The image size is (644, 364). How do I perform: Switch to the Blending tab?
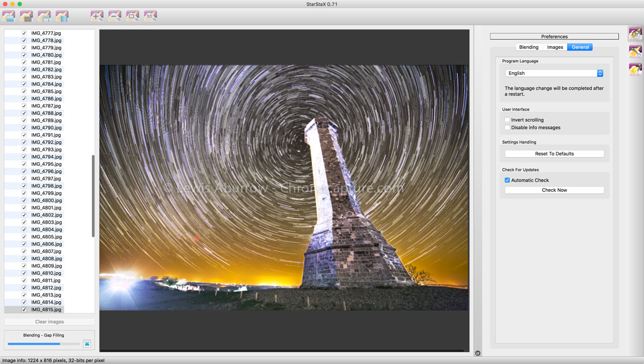point(529,47)
